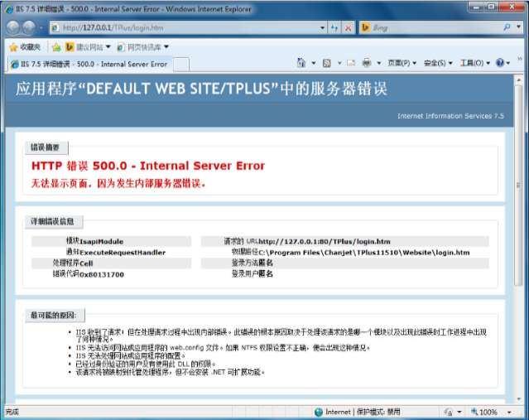Expand the feeds dropdown arrow
The width and height of the screenshot is (529, 420).
[339, 63]
